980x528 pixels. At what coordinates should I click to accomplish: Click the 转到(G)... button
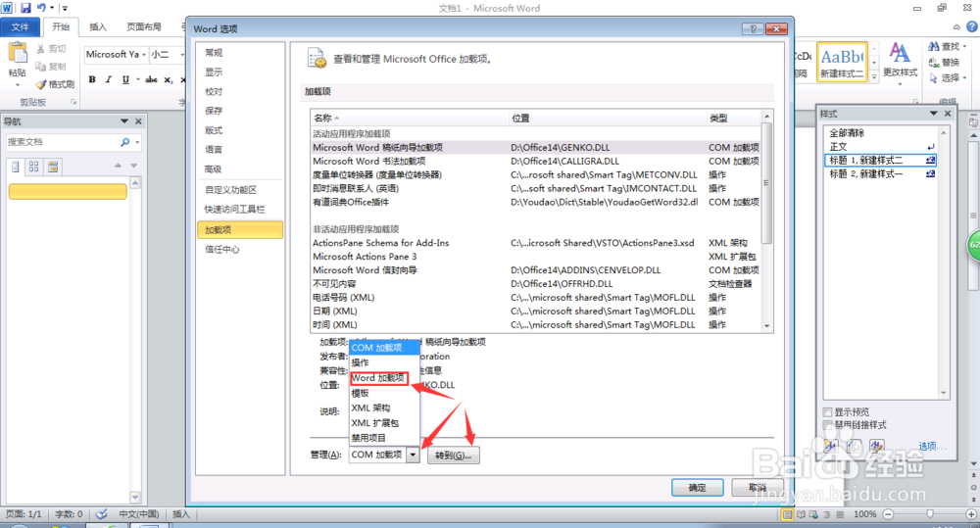tap(453, 456)
